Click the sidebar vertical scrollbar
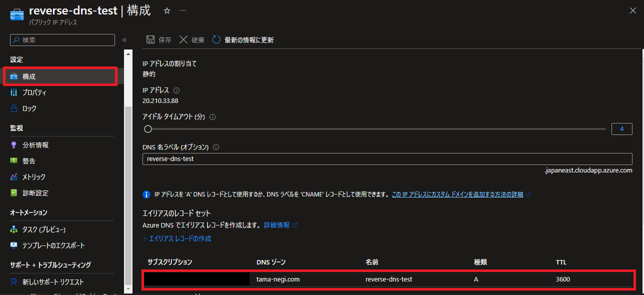644x295 pixels. point(128,195)
